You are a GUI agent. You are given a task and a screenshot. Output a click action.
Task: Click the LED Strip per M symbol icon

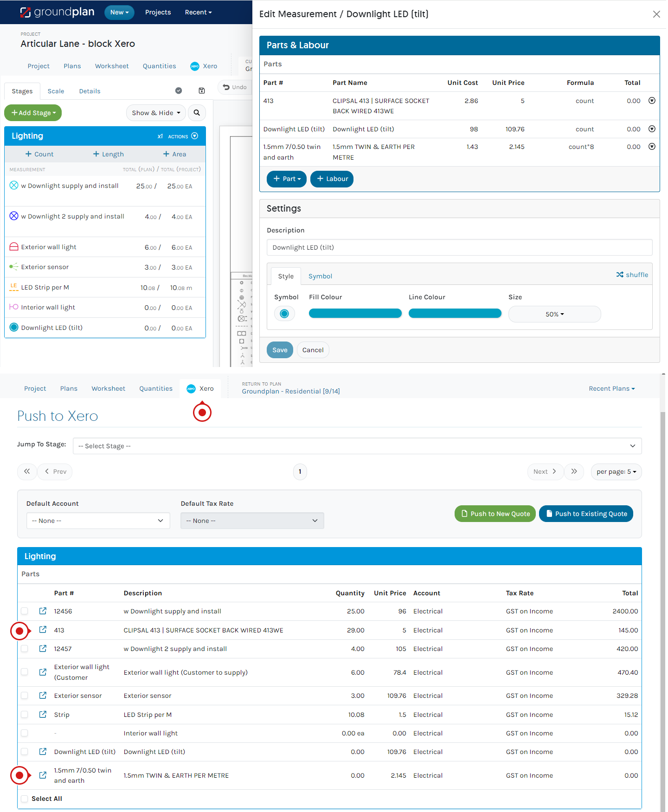click(x=14, y=287)
